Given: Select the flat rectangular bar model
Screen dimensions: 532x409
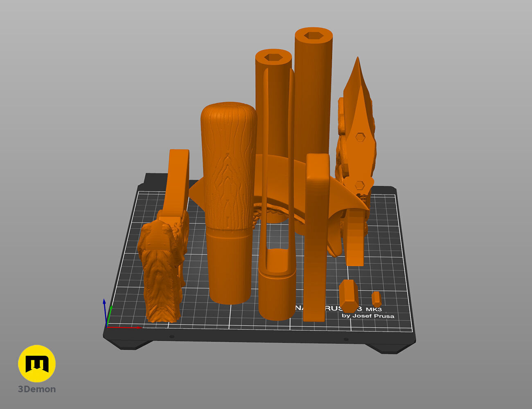Looking at the screenshot, I should pos(316,237).
